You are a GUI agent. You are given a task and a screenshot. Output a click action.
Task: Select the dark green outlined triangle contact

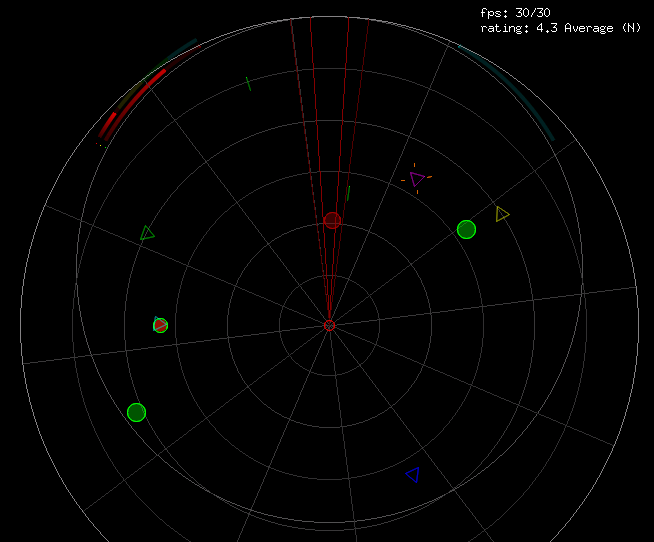point(147,233)
